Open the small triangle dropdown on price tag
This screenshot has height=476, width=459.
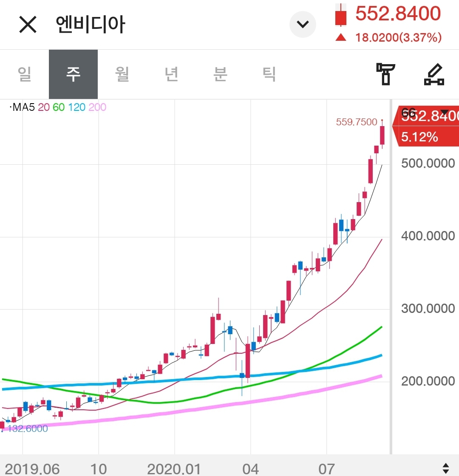(445, 113)
